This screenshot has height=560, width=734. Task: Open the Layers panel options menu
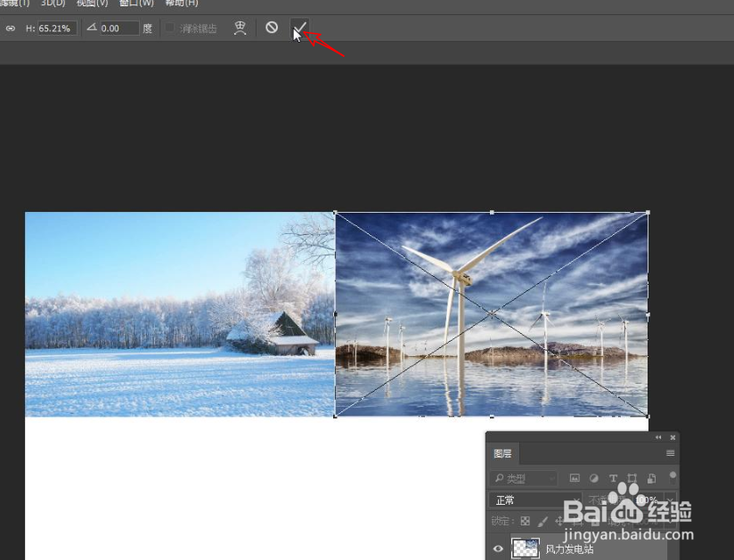click(x=671, y=453)
